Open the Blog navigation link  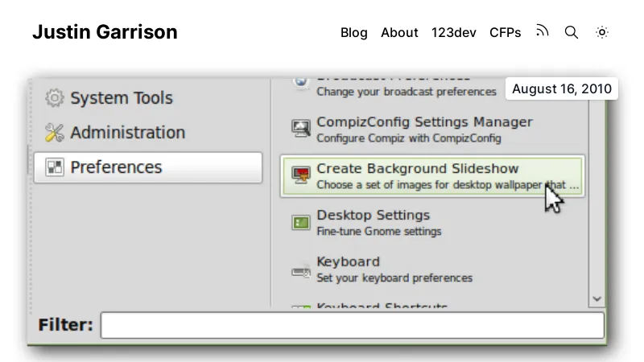click(353, 32)
